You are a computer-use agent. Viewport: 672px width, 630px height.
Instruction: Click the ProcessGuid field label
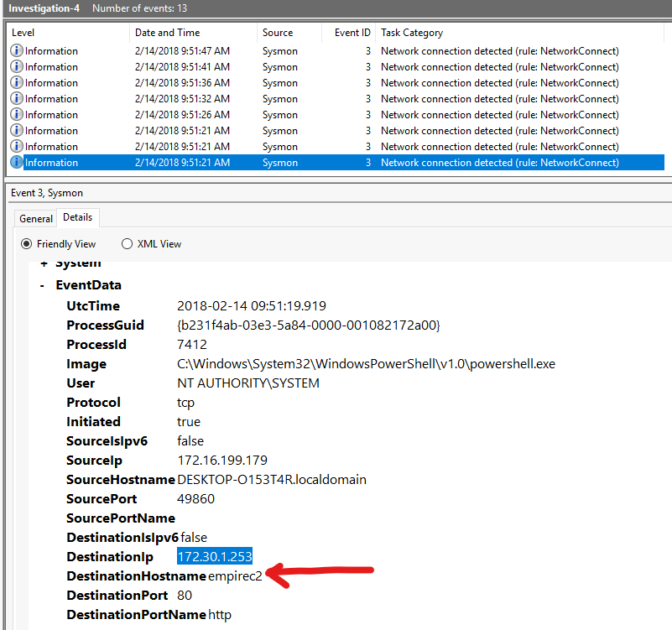coord(105,325)
